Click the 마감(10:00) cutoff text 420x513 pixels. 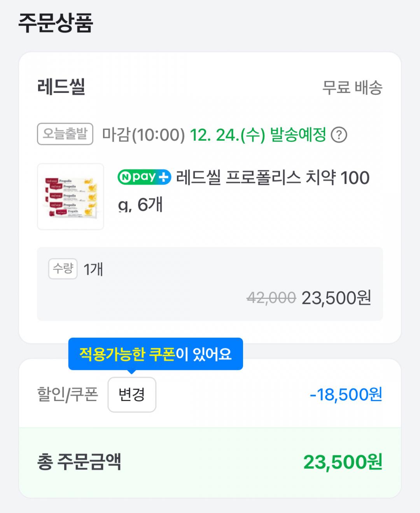click(143, 135)
